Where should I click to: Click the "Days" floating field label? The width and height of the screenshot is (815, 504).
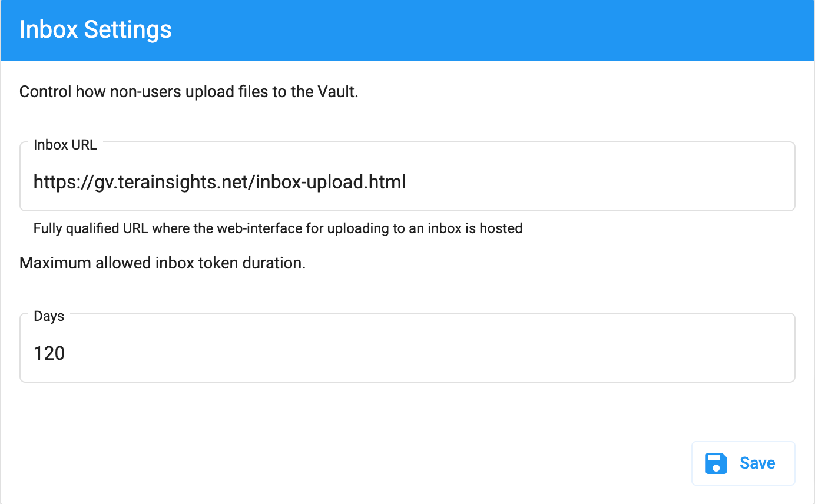click(x=49, y=316)
